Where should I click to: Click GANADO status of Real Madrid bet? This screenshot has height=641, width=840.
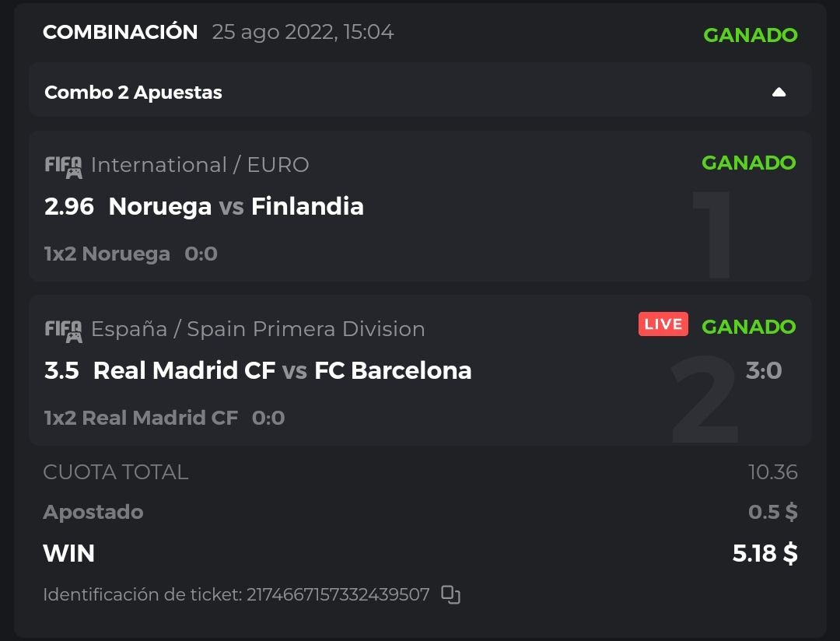(748, 327)
